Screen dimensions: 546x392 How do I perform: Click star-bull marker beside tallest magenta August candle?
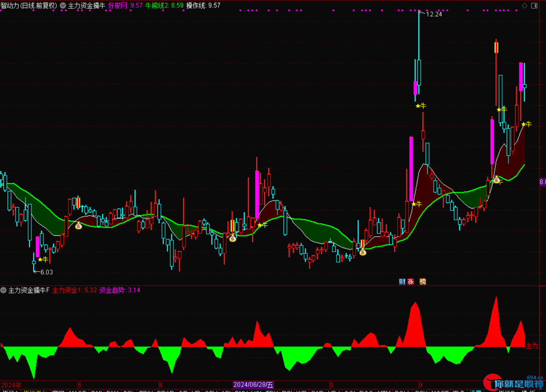pos(417,204)
